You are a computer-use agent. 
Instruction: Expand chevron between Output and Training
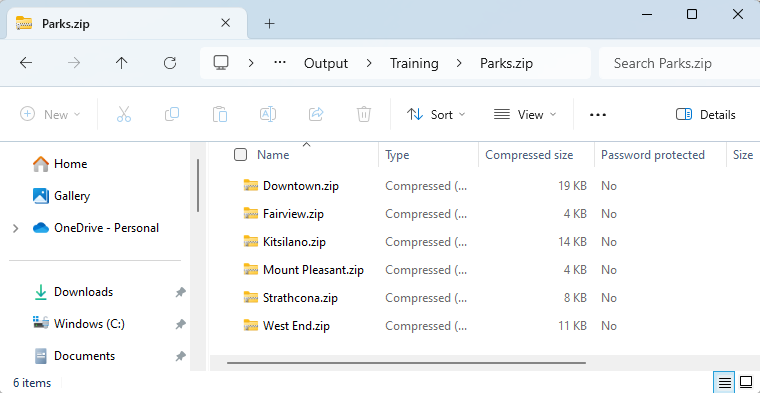(x=369, y=63)
